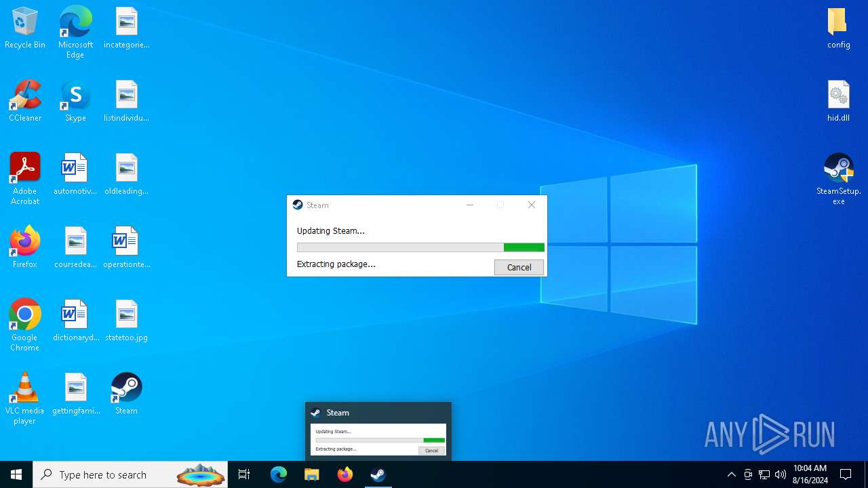Open the taskbar clock and date

coord(810,474)
